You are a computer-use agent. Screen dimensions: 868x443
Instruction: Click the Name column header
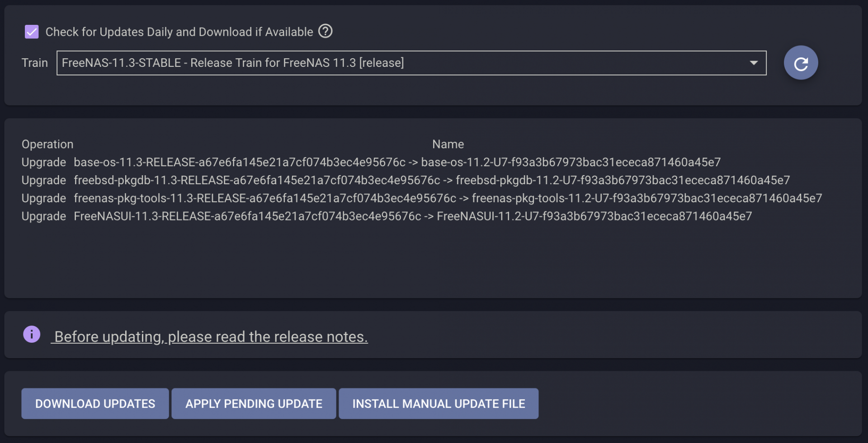[448, 144]
